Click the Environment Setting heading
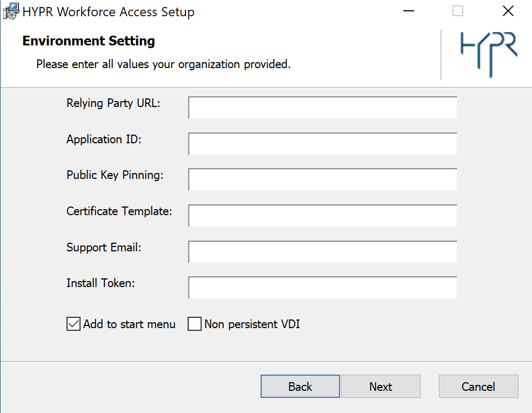The height and width of the screenshot is (413, 532). tap(89, 41)
